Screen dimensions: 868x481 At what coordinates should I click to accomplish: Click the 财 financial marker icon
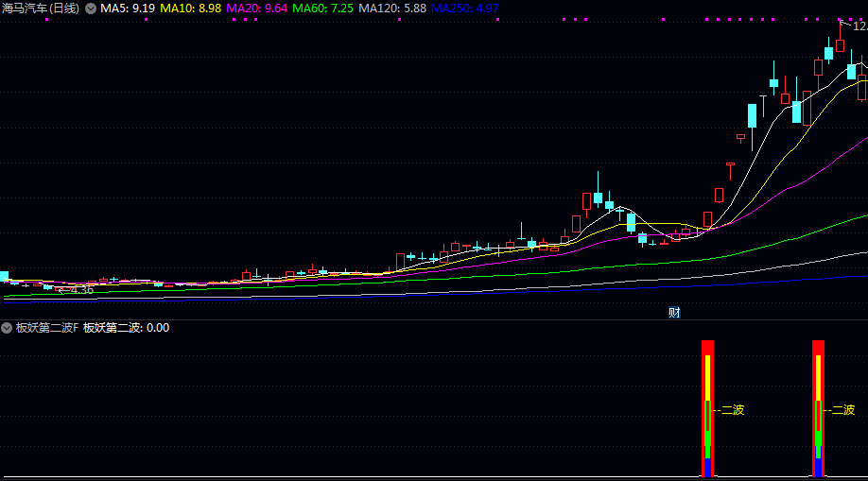674,313
